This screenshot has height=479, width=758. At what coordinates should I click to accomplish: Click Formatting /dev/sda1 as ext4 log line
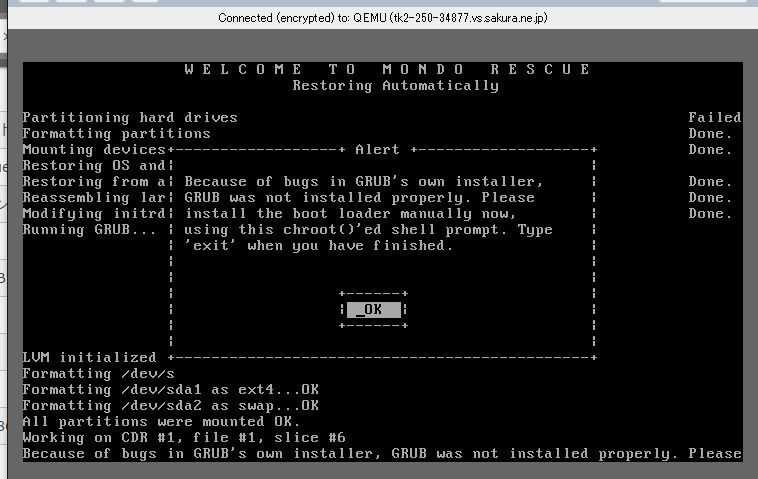click(x=170, y=390)
